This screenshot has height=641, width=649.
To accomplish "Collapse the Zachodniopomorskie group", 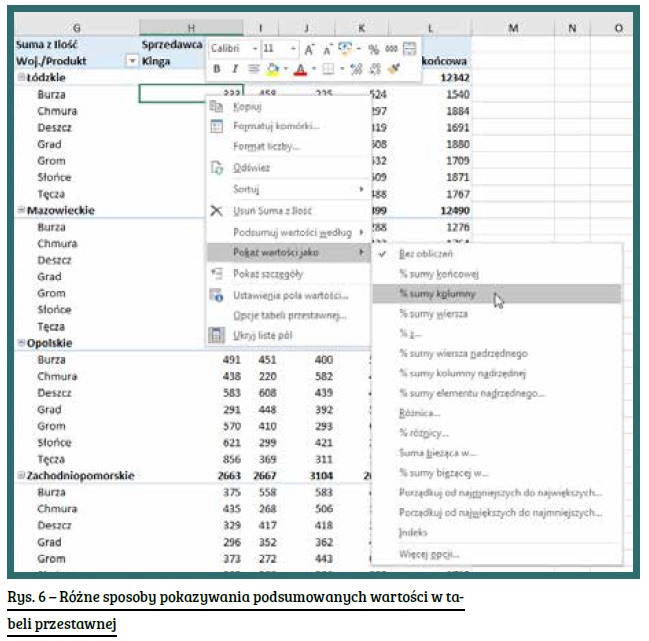I will (21, 475).
